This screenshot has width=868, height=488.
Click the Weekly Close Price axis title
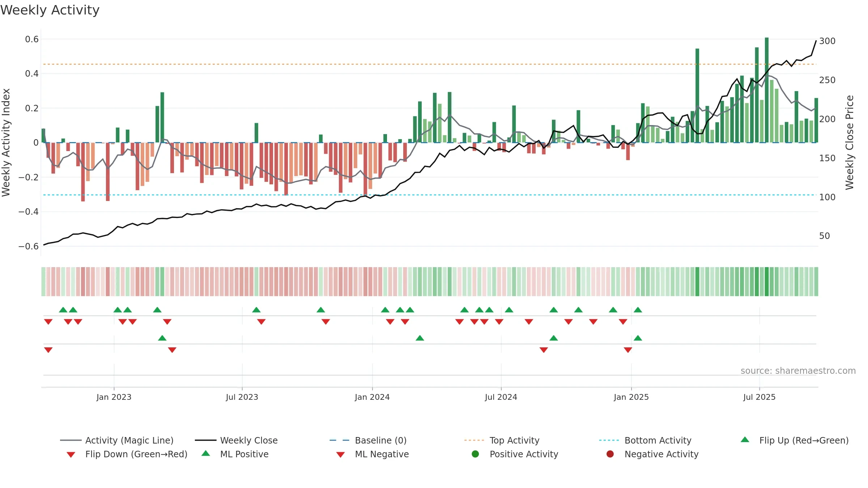coord(850,142)
